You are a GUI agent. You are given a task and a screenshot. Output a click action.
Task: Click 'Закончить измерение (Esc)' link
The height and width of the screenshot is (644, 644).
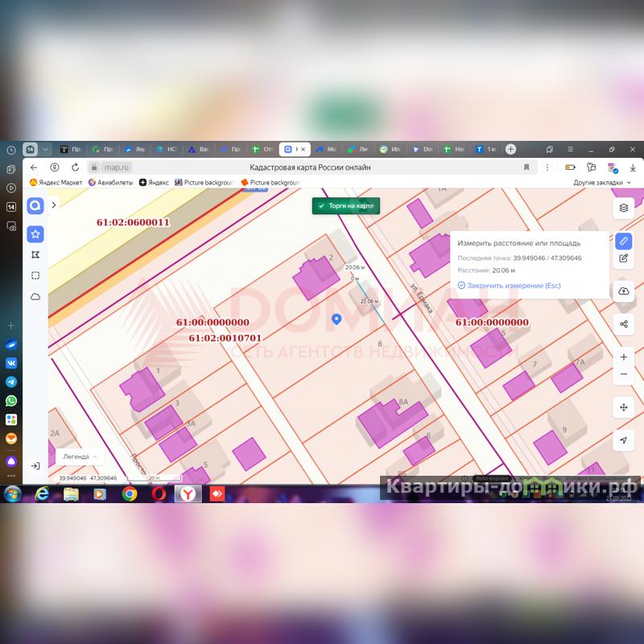508,286
